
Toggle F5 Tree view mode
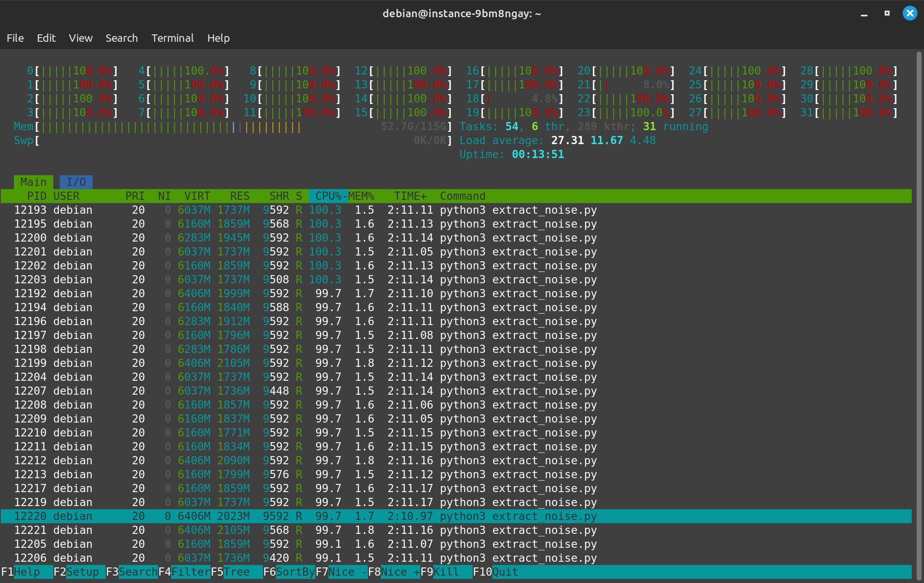237,572
